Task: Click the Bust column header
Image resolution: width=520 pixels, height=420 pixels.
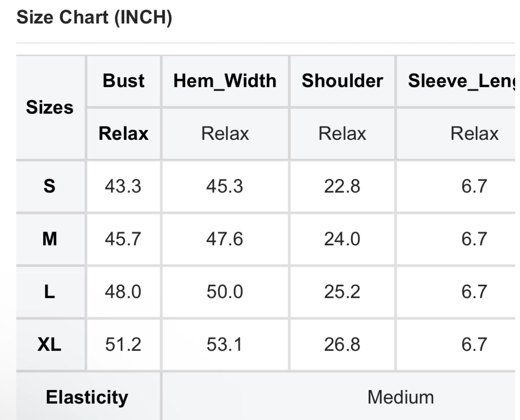Action: coord(123,81)
